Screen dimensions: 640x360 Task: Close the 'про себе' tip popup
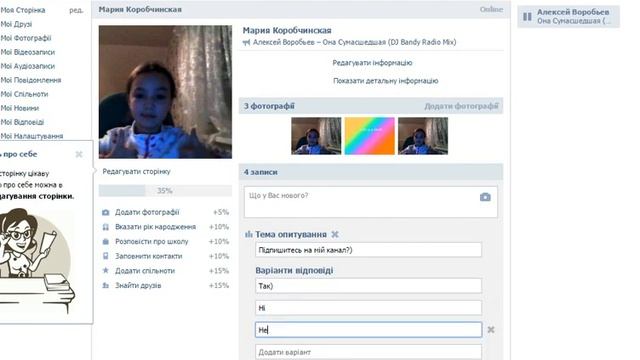pos(79,154)
